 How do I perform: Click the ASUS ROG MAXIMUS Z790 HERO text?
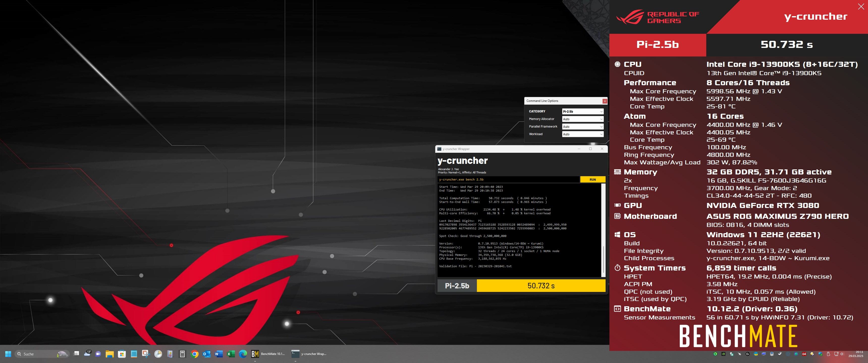[777, 216]
